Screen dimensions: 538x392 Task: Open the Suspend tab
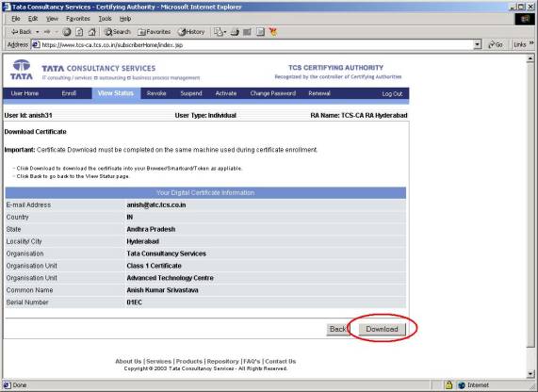click(191, 93)
